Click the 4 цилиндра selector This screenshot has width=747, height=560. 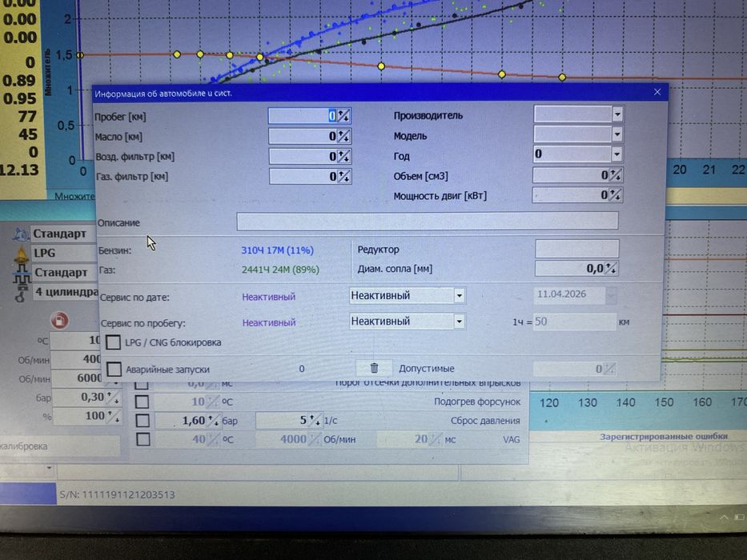click(65, 292)
